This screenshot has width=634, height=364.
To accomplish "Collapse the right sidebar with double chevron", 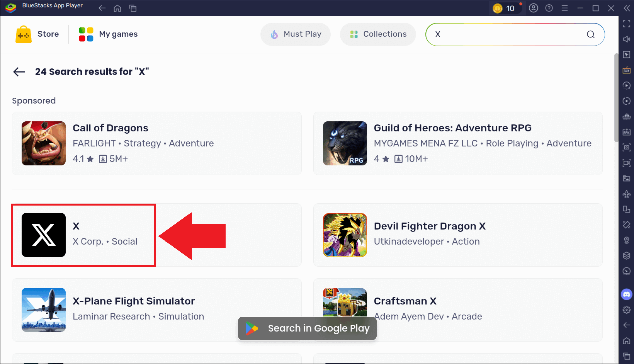I will tap(627, 8).
